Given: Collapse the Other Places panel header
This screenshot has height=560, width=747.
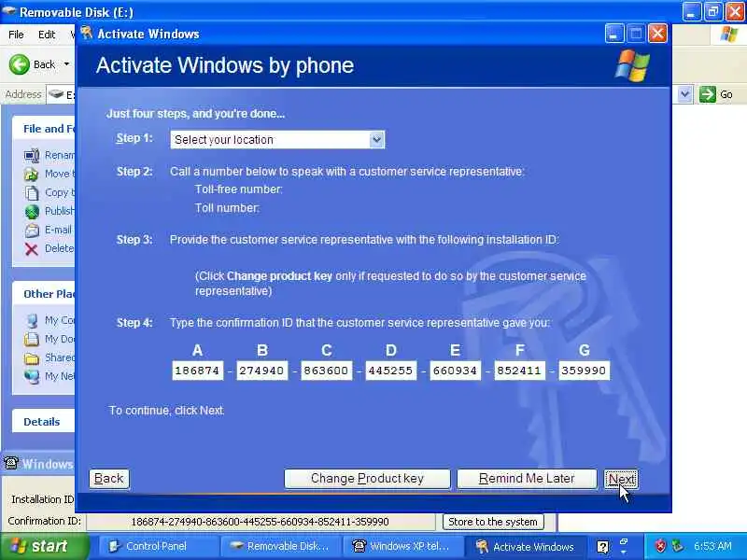Looking at the screenshot, I should point(44,294).
